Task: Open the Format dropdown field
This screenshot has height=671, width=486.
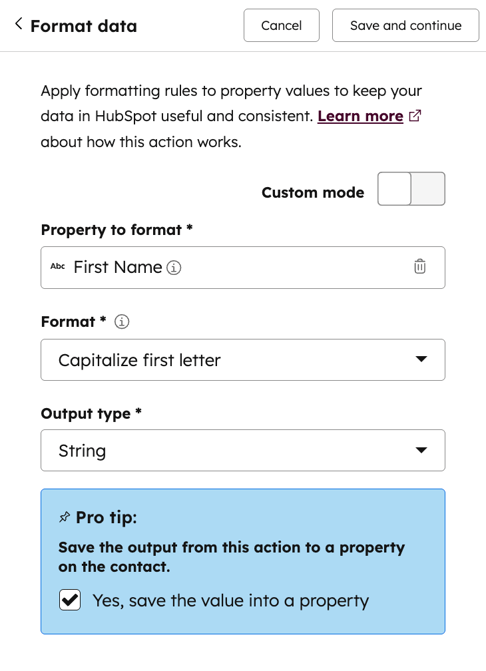Action: [x=243, y=360]
